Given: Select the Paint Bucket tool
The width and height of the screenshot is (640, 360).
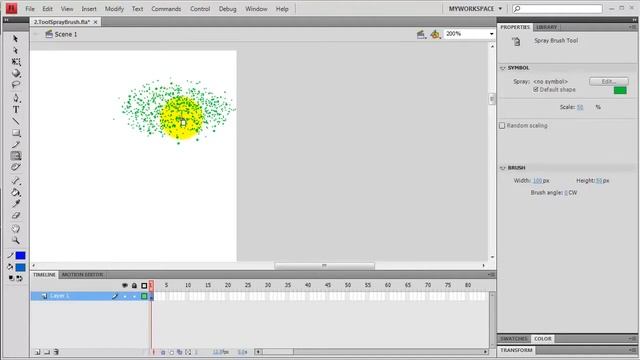Looking at the screenshot, I should point(16,193).
